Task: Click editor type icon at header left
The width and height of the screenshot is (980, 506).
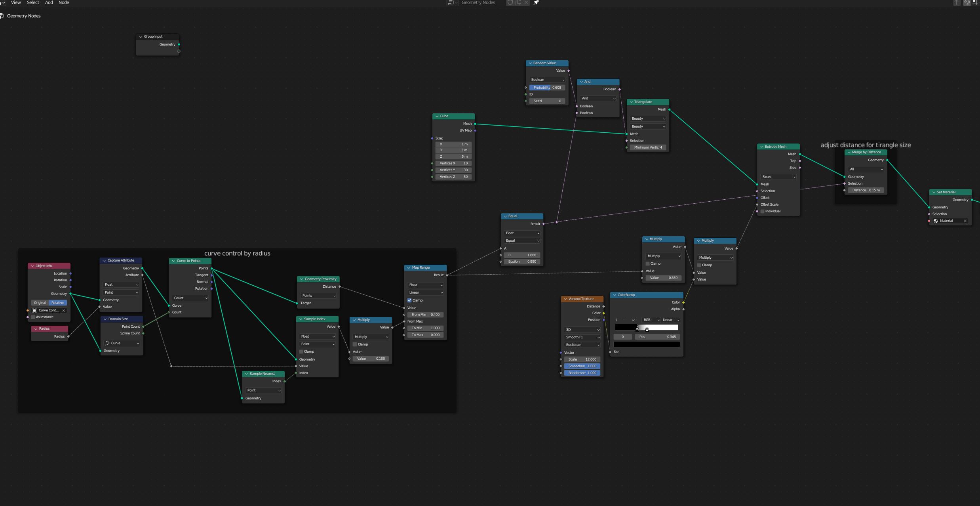Action: (x=2, y=3)
